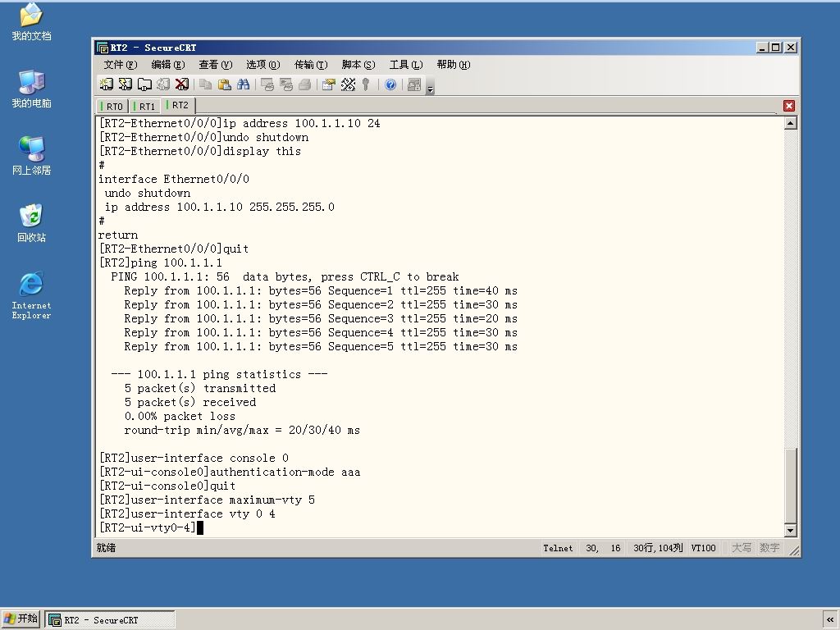Click the Disconnect red X toolbar icon

tap(181, 84)
